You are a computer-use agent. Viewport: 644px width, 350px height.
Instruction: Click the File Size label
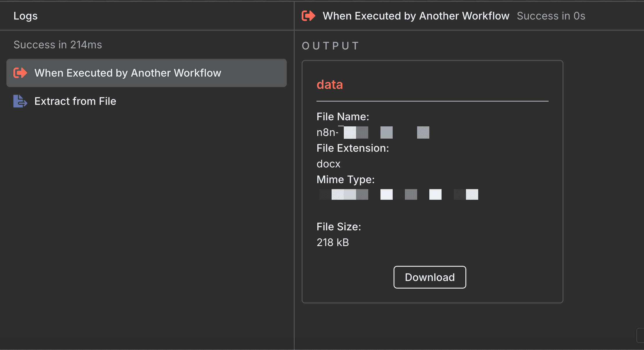point(339,227)
